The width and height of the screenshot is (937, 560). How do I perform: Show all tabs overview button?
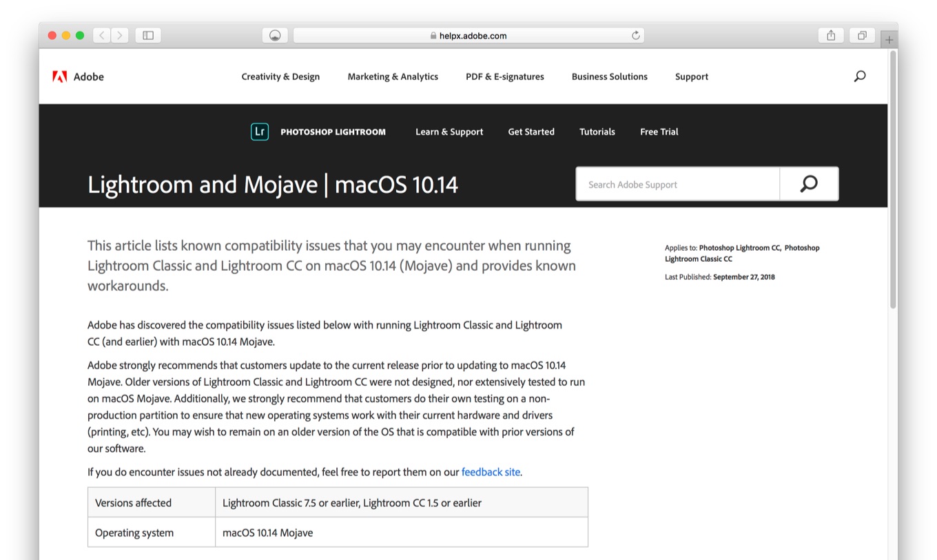pyautogui.click(x=862, y=35)
